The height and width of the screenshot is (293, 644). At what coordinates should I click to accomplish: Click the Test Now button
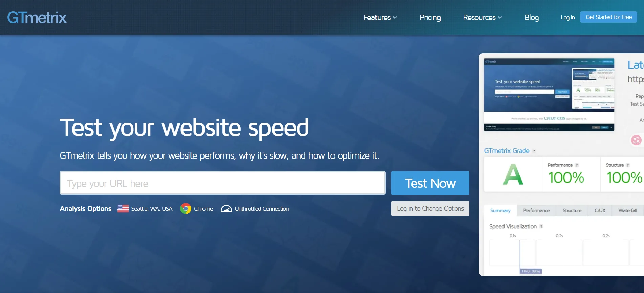coord(430,183)
